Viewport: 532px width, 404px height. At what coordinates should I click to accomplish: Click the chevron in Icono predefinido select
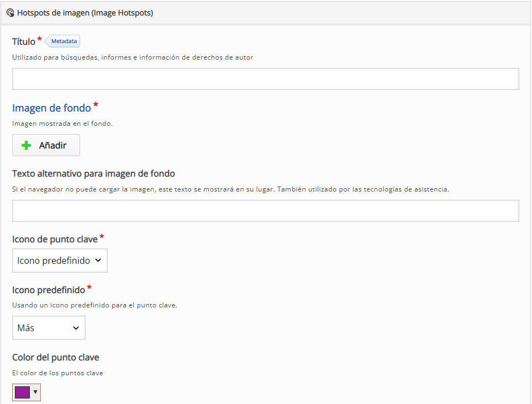[x=76, y=328]
